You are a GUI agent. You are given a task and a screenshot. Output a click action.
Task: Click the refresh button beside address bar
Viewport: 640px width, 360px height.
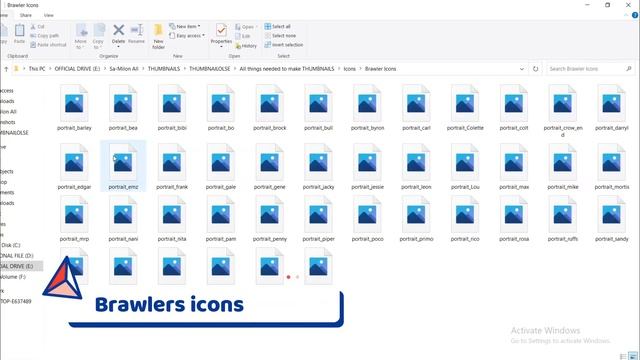click(536, 69)
